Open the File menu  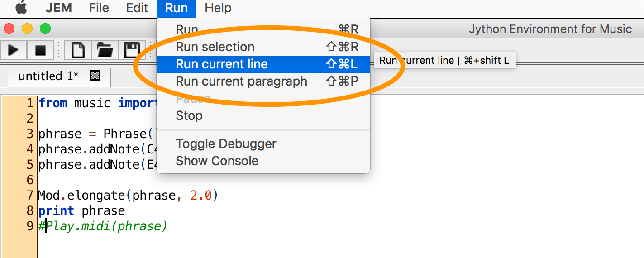pyautogui.click(x=99, y=8)
